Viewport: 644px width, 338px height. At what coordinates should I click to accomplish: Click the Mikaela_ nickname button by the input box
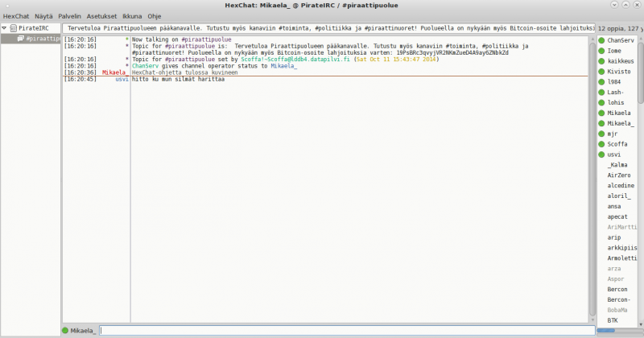(x=83, y=331)
